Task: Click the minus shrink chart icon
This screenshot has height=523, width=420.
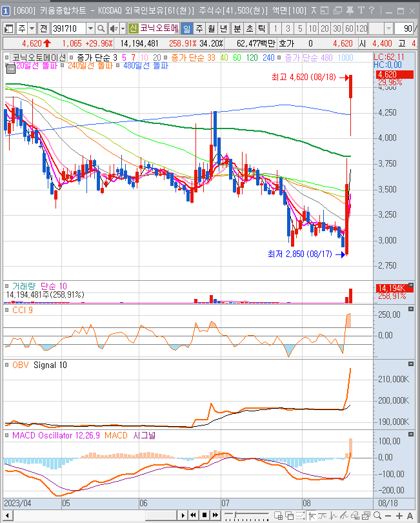Action: coord(388,516)
